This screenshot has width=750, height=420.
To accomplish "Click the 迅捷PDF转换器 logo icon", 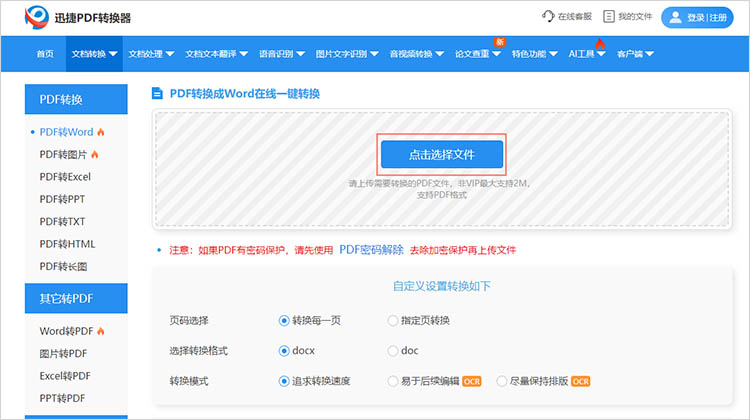I will pyautogui.click(x=38, y=17).
